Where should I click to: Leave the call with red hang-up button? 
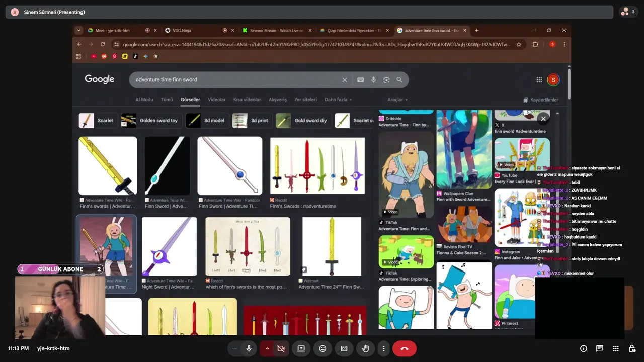click(x=405, y=348)
